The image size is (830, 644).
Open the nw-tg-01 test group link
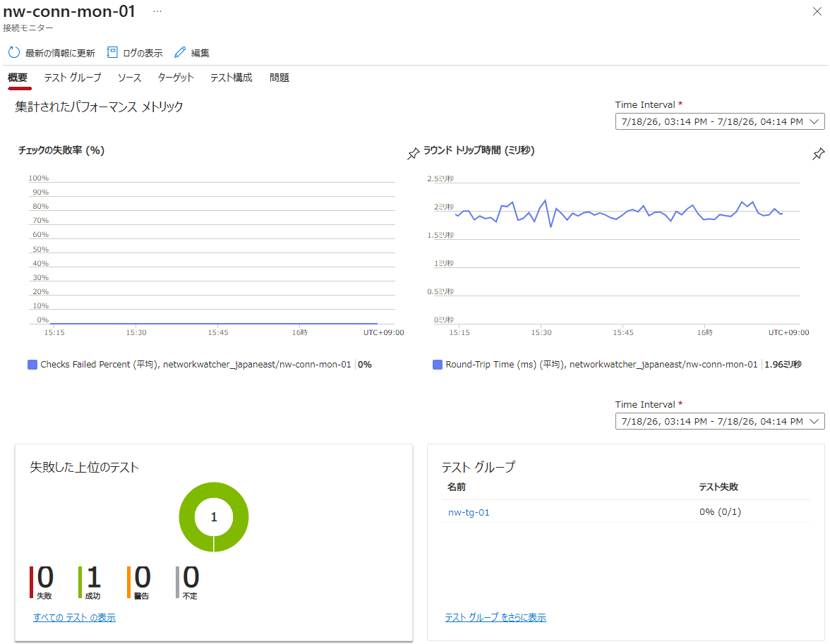pyautogui.click(x=469, y=512)
